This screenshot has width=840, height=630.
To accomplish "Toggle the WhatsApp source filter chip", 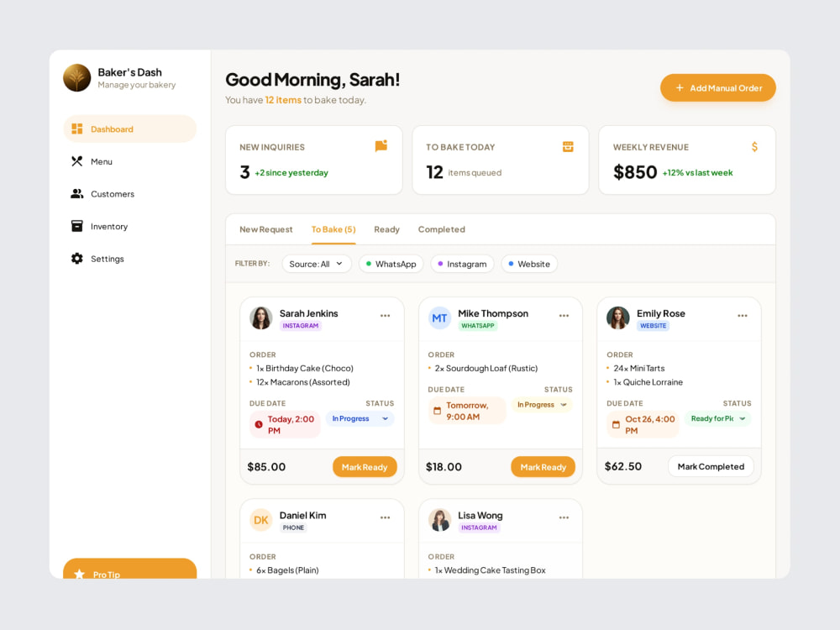I will pos(391,264).
